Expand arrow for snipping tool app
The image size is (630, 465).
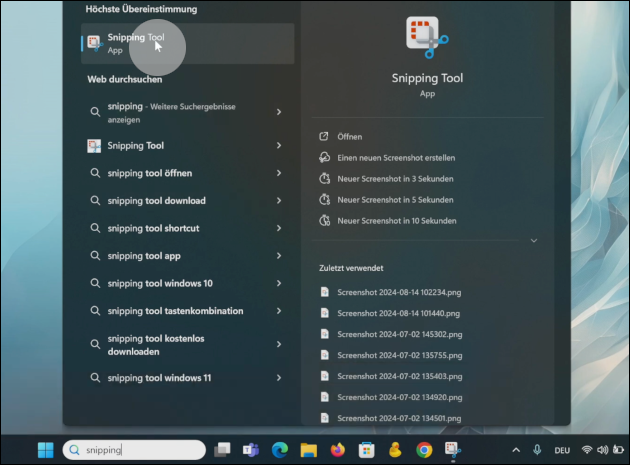click(279, 256)
